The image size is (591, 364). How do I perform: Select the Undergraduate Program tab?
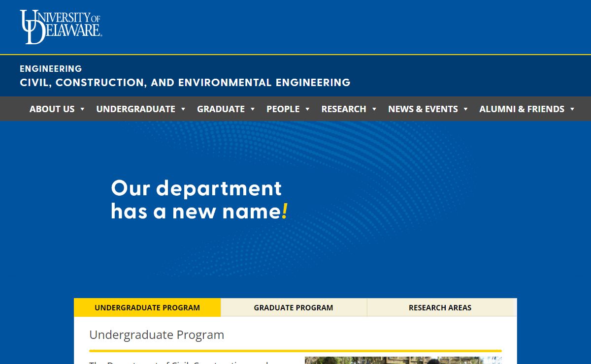point(147,307)
